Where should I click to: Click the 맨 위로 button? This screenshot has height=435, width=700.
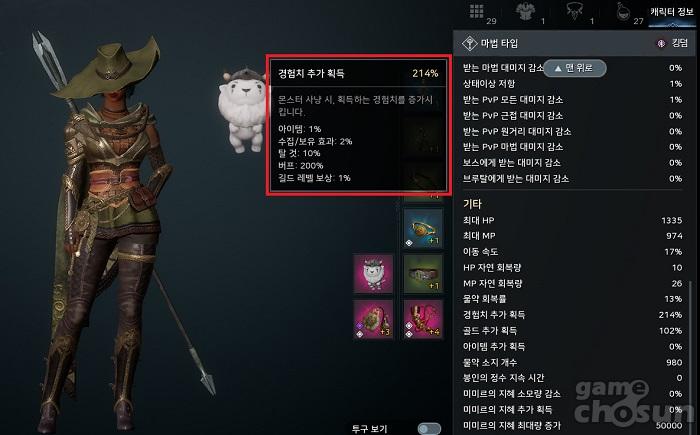[575, 68]
